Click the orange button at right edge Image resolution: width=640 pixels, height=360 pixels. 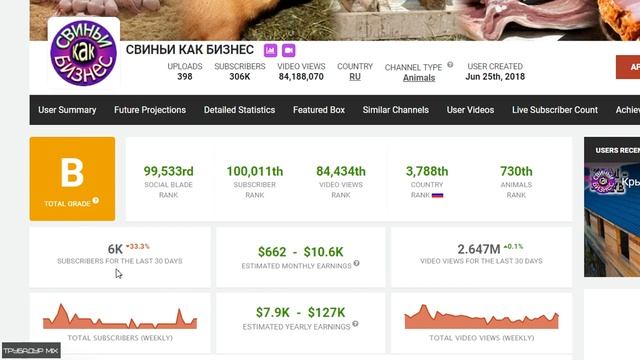pyautogui.click(x=628, y=67)
